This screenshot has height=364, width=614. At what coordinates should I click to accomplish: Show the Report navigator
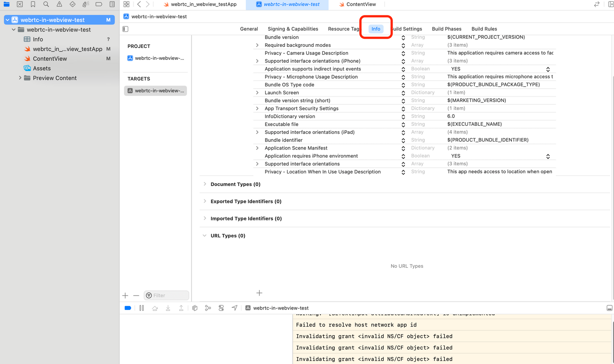tap(112, 4)
